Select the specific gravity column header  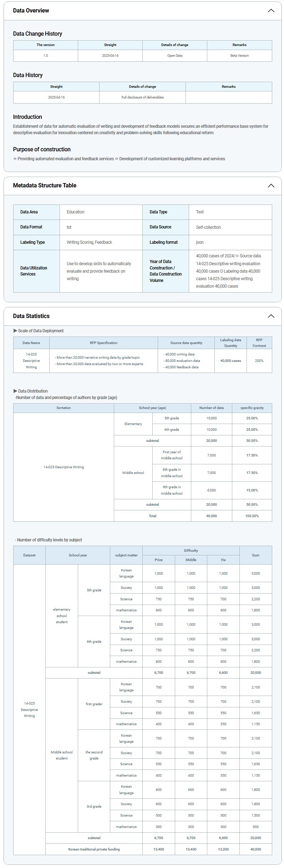click(x=252, y=408)
